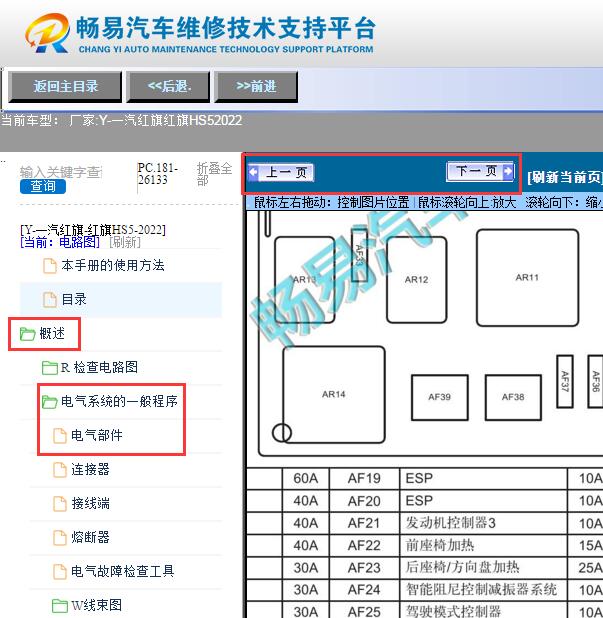Go forward using the >>前进 button
The image size is (603, 618).
[x=256, y=86]
